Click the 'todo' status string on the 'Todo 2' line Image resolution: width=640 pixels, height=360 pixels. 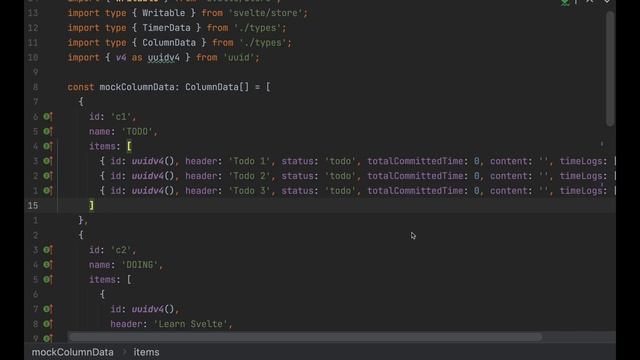pyautogui.click(x=340, y=176)
